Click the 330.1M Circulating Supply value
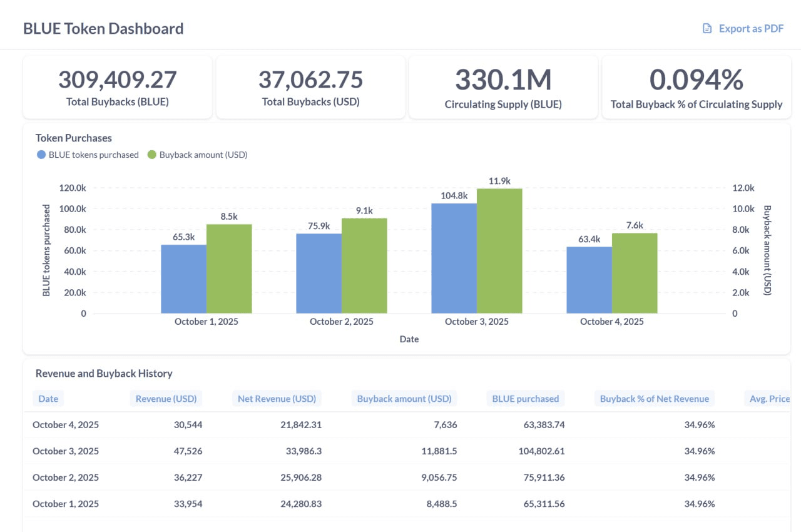Viewport: 801px width, 532px height. (503, 80)
